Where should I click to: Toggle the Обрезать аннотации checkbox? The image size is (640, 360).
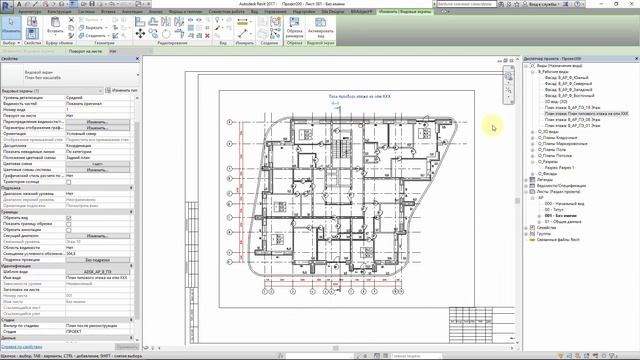pos(69,230)
